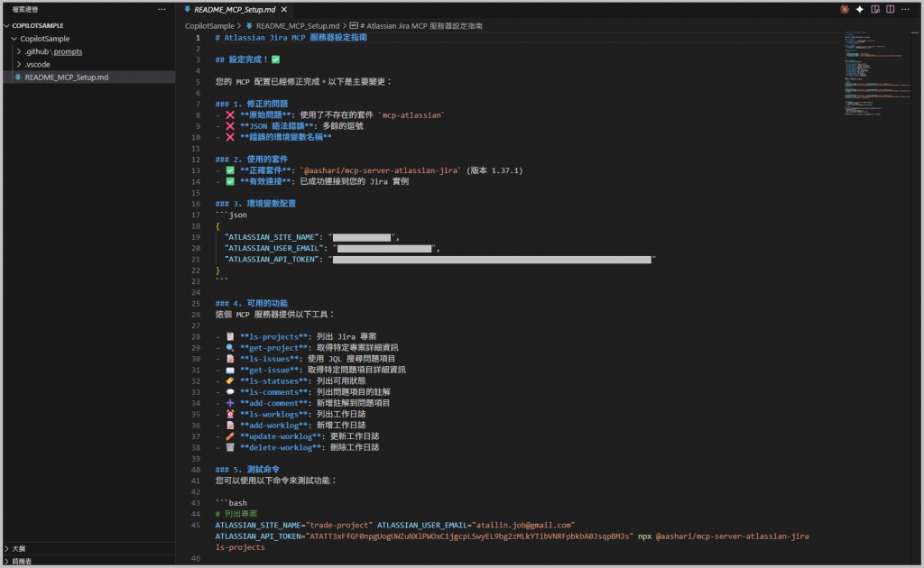
Task: Click the green check on '有效連接' line
Action: click(230, 181)
